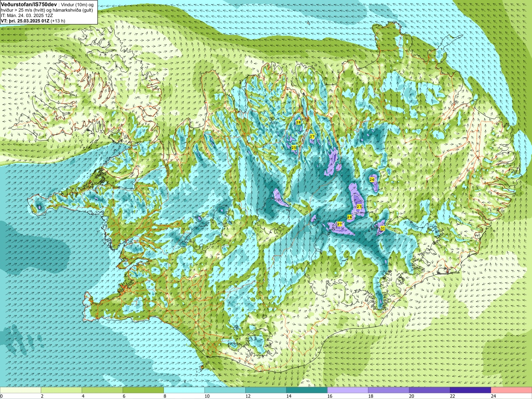Pick the 10–12 m/s turquoise legend swatch

coord(225,390)
